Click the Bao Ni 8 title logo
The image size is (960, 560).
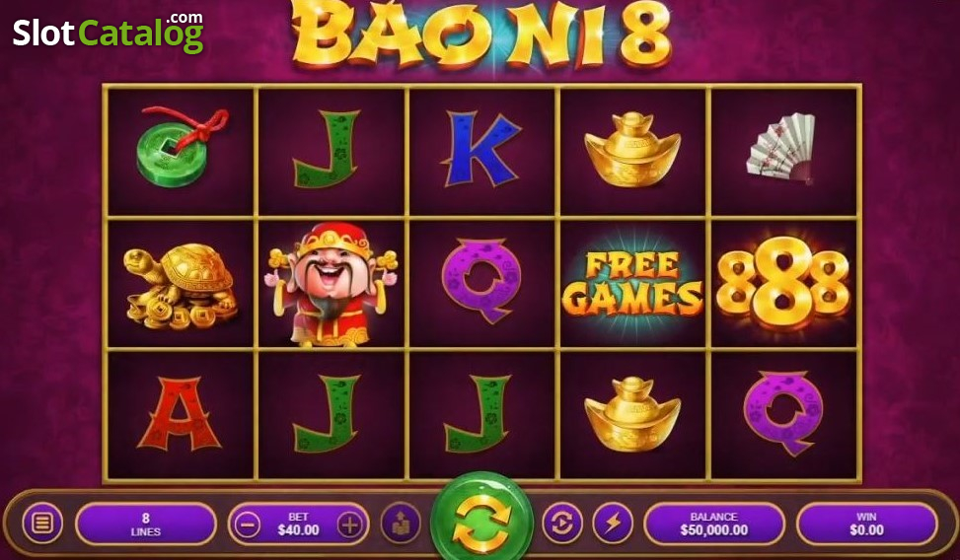(481, 34)
